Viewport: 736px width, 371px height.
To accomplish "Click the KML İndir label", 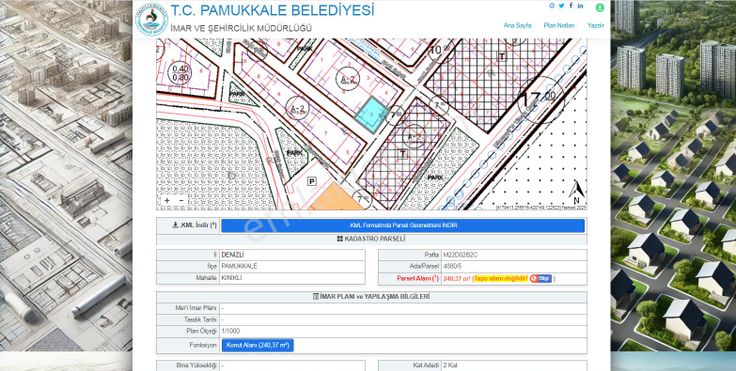I will (194, 225).
